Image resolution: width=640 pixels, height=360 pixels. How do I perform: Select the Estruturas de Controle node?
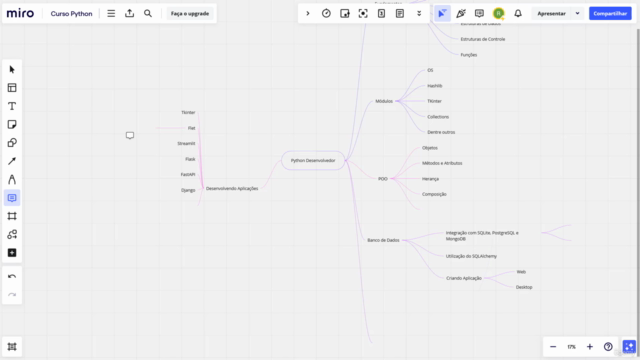click(483, 39)
